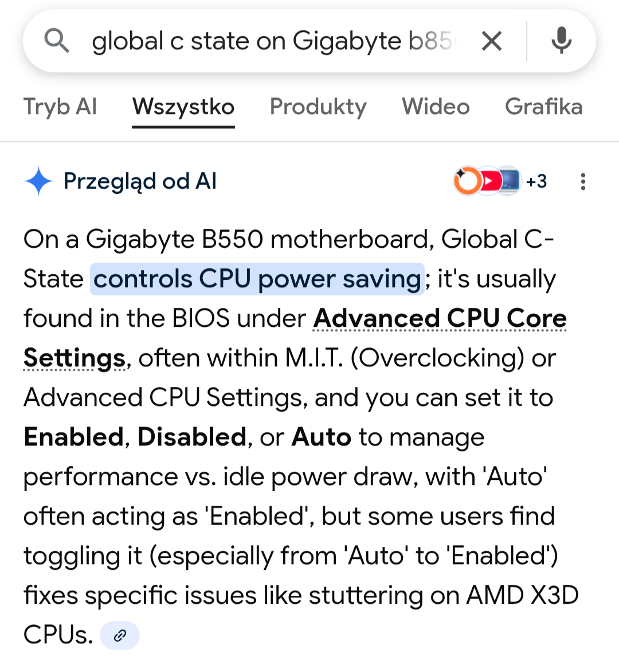Screen dimensions: 619x672
Task: Open the three-dot overview options menu
Action: [583, 181]
